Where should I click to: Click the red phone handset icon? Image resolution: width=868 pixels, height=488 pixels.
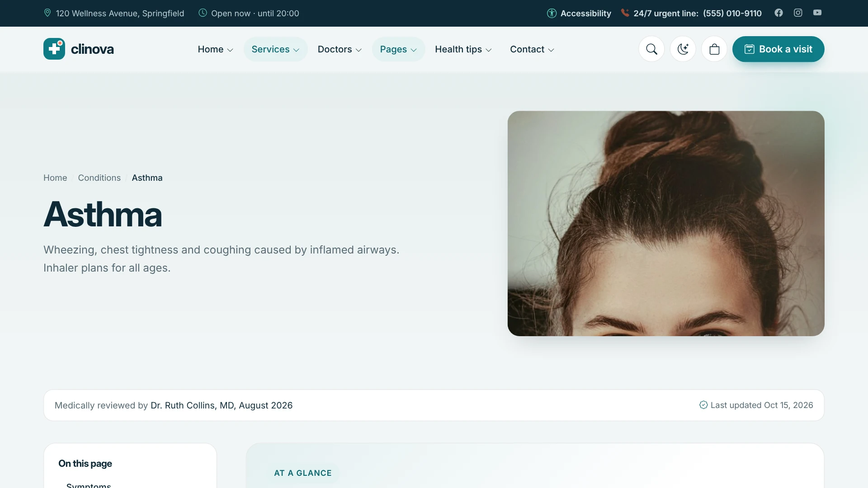(625, 13)
